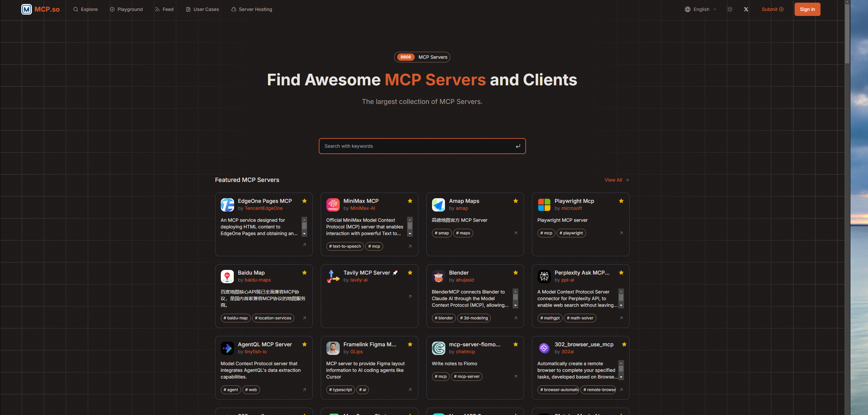Star the EdgeOne Pages MCP server
This screenshot has height=415, width=868.
[304, 201]
